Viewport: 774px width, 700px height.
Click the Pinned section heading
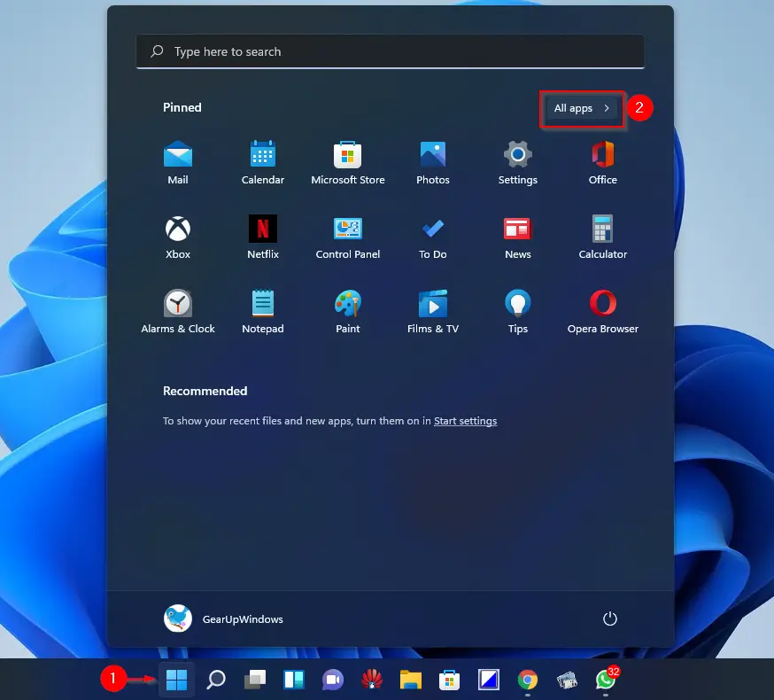pos(182,108)
